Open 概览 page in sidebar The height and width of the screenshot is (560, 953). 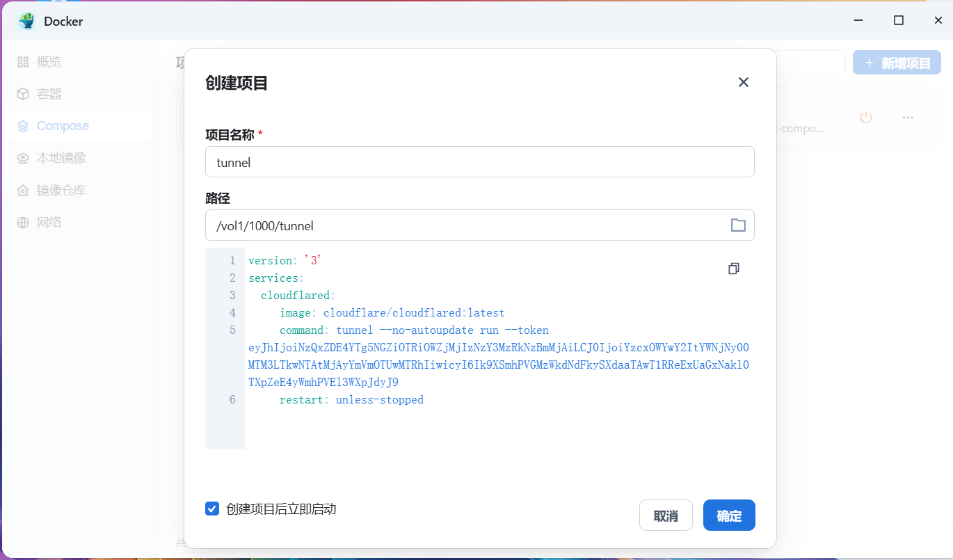pos(81,62)
